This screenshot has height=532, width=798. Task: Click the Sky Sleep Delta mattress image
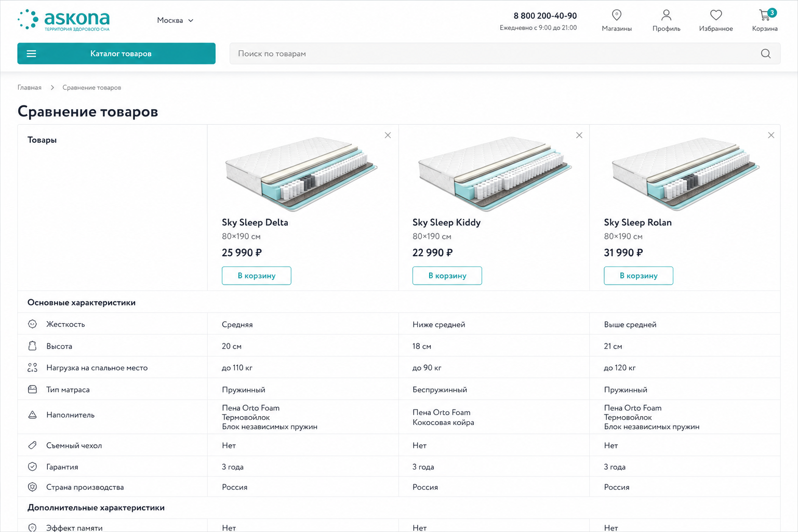point(302,174)
